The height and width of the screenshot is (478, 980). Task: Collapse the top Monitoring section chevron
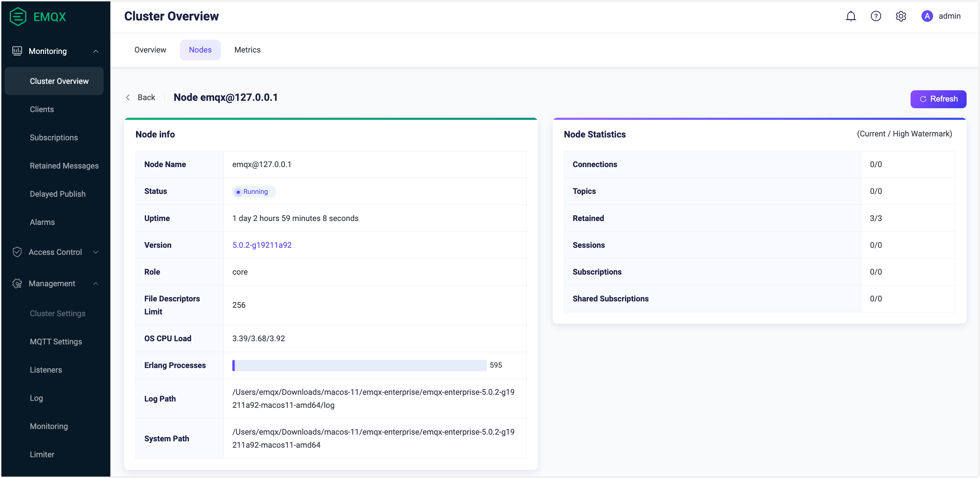tap(96, 51)
